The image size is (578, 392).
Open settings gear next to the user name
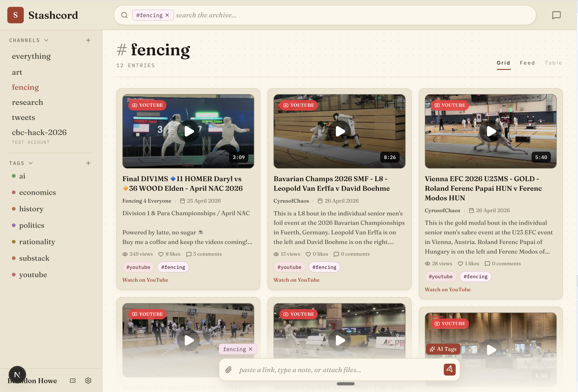coord(88,381)
